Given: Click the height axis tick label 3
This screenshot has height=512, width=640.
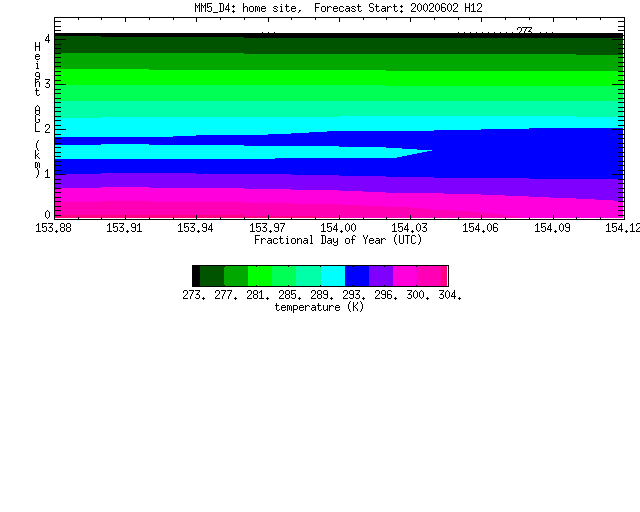Looking at the screenshot, I should 47,84.
